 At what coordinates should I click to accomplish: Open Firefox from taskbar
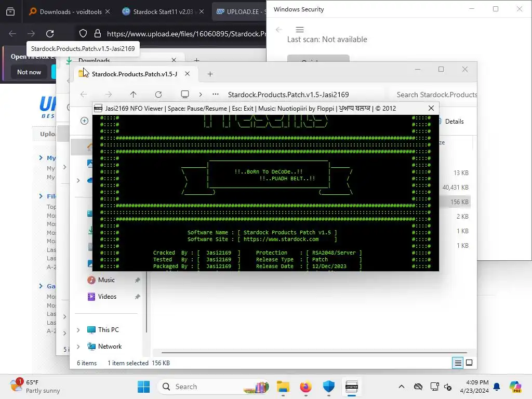point(305,387)
